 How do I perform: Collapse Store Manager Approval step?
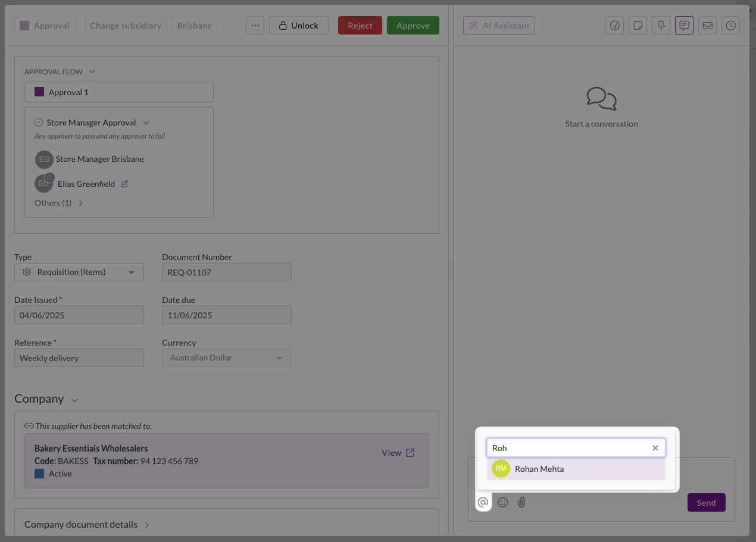click(146, 123)
